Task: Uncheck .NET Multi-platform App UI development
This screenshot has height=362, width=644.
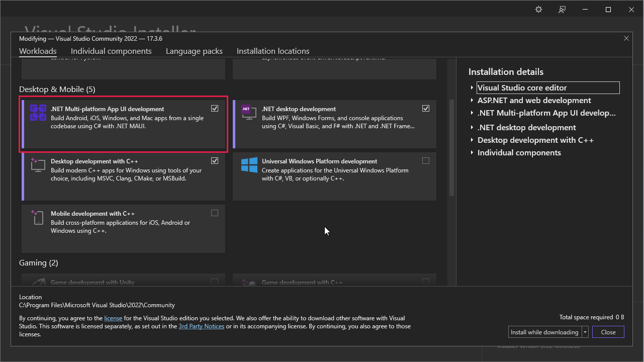Action: coord(215,109)
